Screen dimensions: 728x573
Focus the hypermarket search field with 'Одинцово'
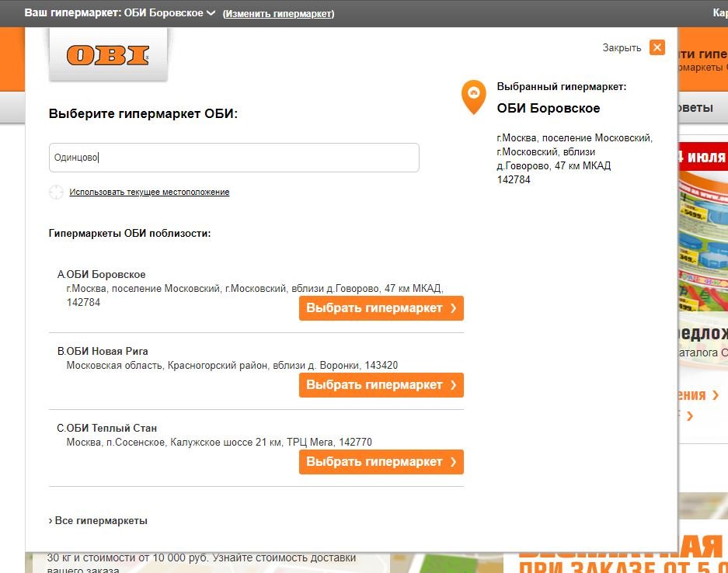pos(234,158)
